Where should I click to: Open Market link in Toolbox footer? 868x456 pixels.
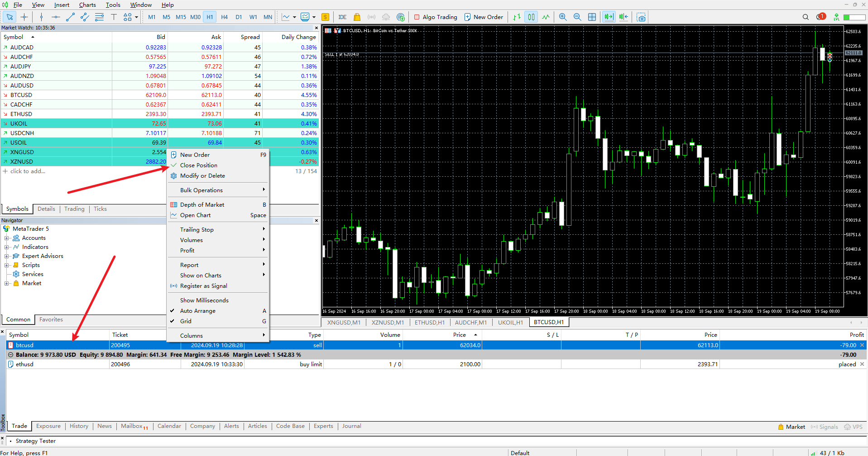[791, 427]
